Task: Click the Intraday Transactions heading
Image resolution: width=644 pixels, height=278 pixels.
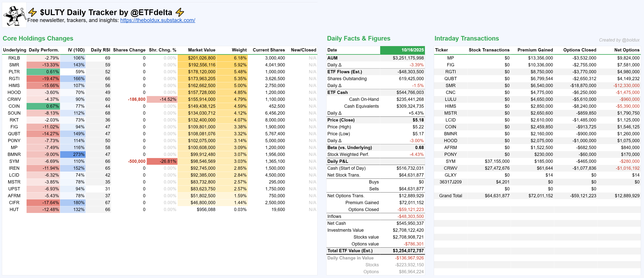Action: 466,38
